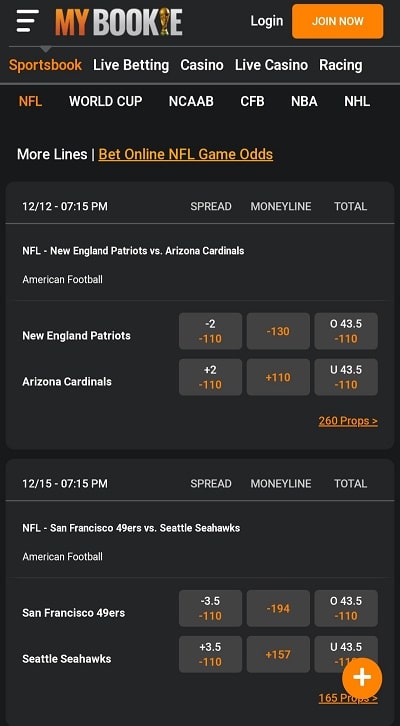The image size is (400, 726).
Task: Choose Over 43.5 for Patriots game
Action: click(346, 331)
